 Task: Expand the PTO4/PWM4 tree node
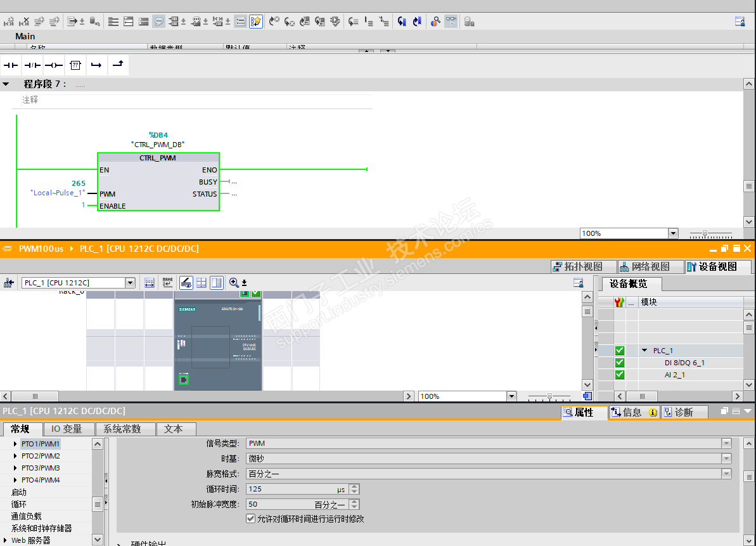point(15,480)
